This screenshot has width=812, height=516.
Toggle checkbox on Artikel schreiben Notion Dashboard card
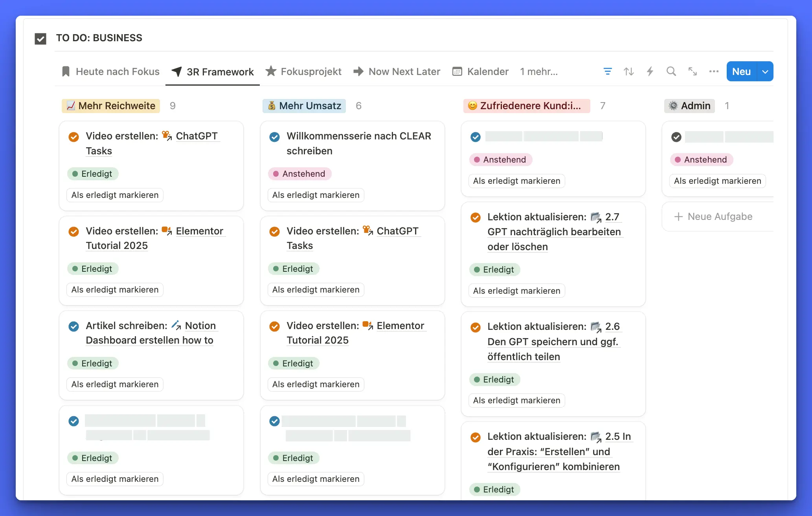coord(73,326)
